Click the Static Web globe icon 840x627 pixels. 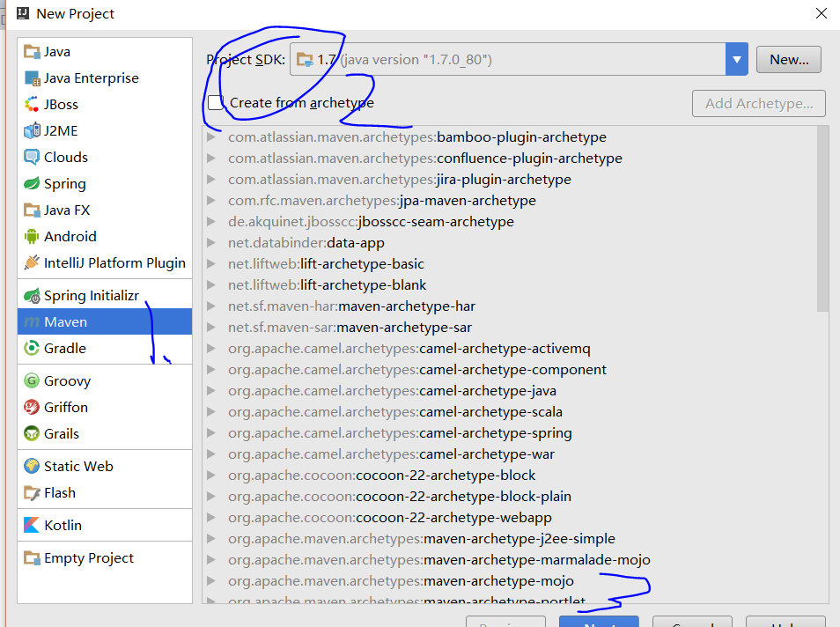pos(33,466)
